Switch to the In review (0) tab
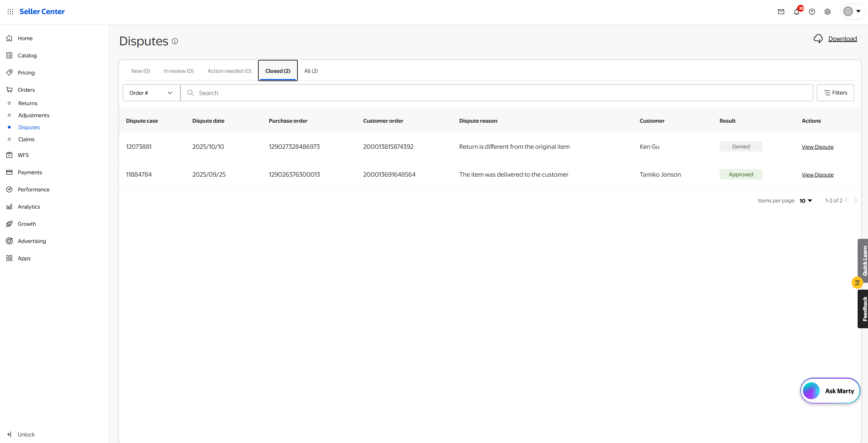This screenshot has width=868, height=443. click(179, 71)
